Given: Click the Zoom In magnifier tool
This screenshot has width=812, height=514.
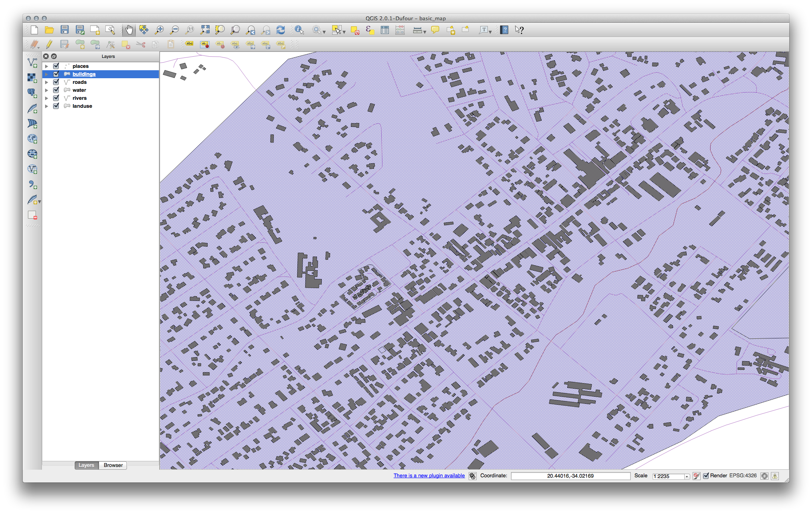Looking at the screenshot, I should (x=159, y=30).
